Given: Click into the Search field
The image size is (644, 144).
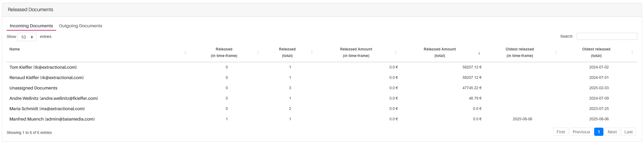Looking at the screenshot, I should click(x=607, y=37).
